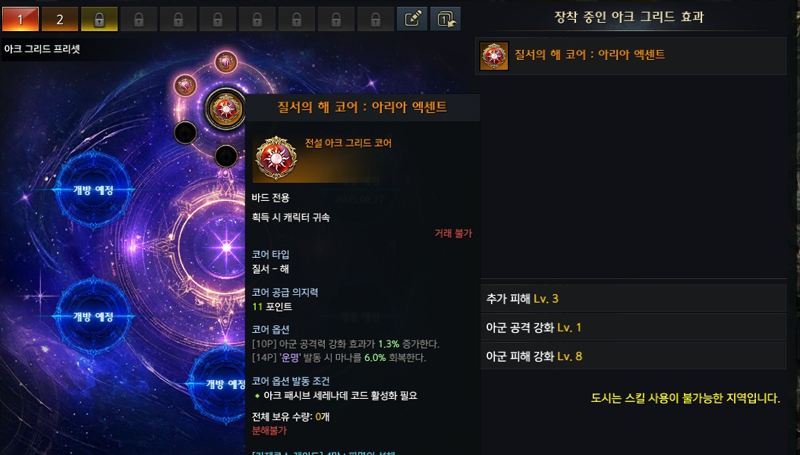Click the upper-left blue '개방 예정' node
800x455 pixels.
[x=93, y=190]
